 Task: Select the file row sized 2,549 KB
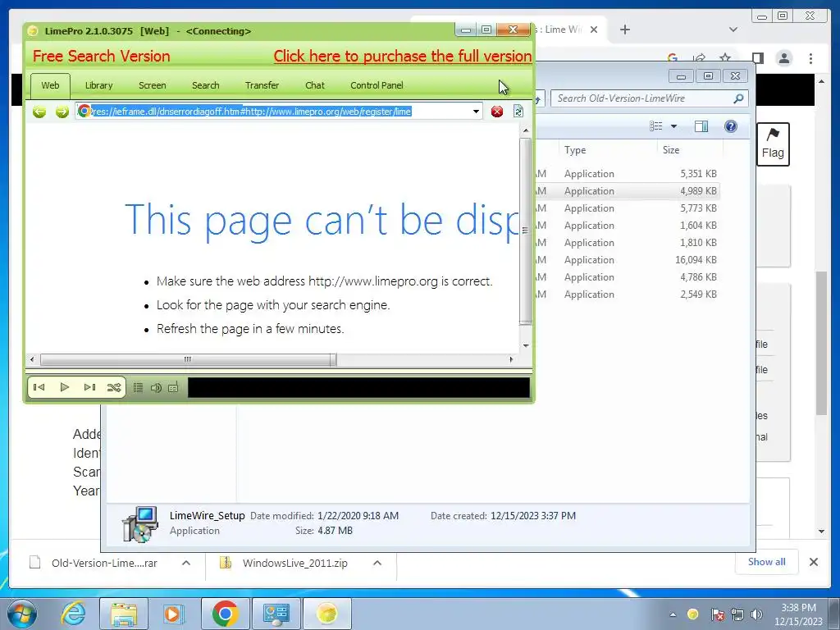[x=627, y=294]
